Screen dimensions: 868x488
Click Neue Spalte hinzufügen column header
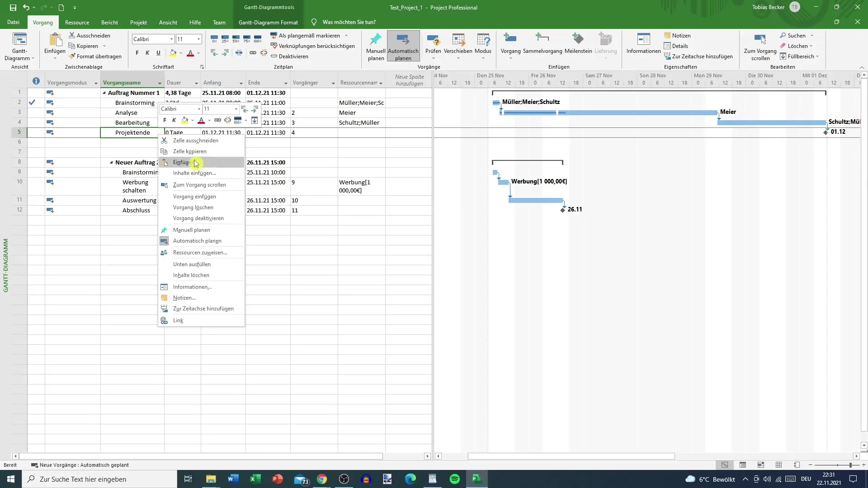[x=410, y=80]
